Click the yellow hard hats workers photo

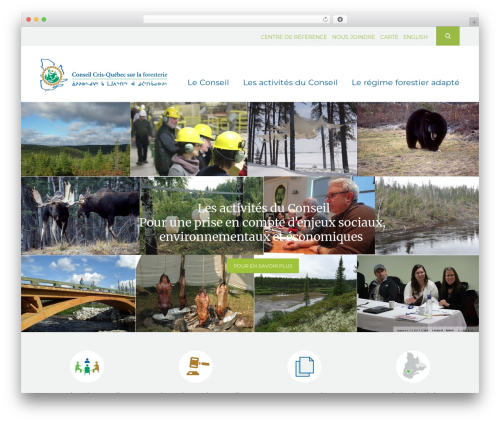tap(189, 139)
